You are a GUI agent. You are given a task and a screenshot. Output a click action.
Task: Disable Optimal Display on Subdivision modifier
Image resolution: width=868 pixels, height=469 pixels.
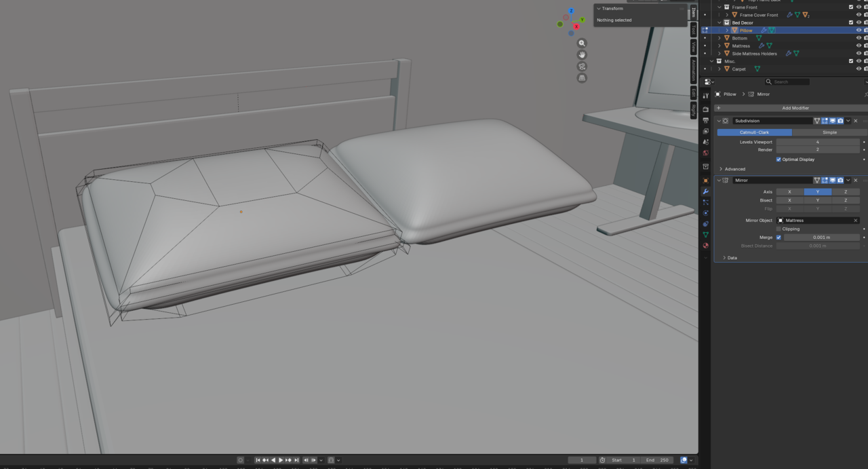[x=778, y=160]
